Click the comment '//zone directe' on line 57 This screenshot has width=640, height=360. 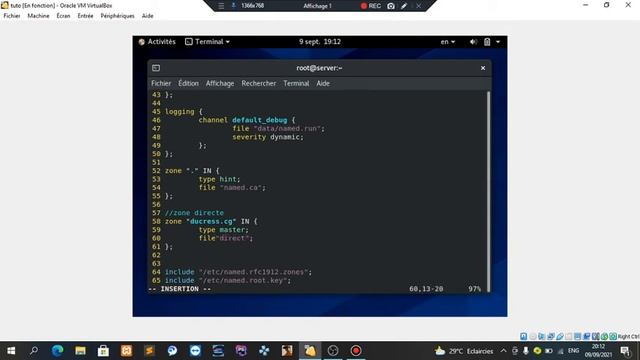tap(194, 213)
